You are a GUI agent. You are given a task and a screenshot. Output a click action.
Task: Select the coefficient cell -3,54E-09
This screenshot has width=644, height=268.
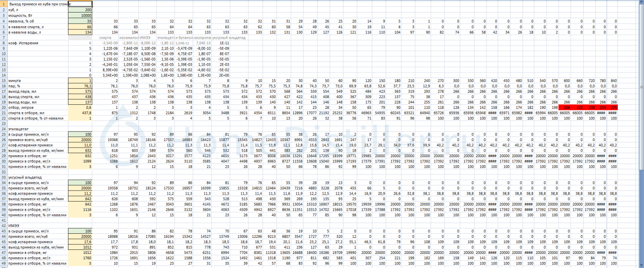coord(105,43)
